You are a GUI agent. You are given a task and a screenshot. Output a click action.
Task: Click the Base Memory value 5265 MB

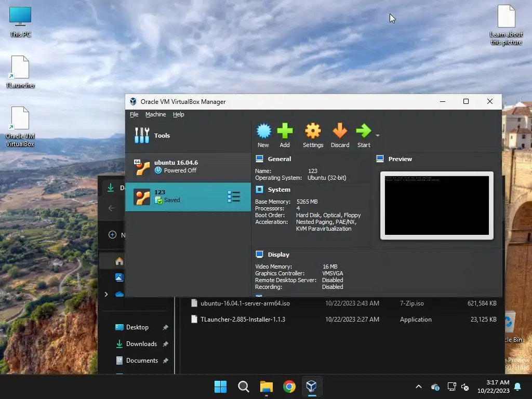click(307, 202)
